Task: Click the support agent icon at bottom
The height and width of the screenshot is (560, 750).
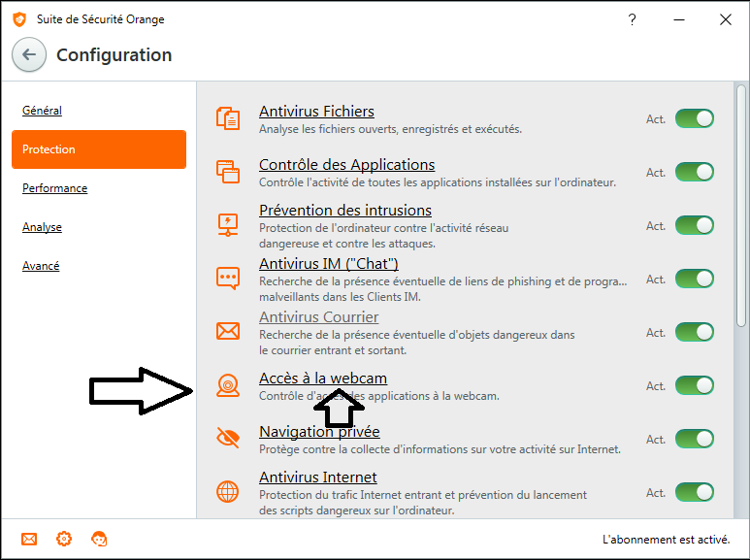Action: click(x=99, y=539)
